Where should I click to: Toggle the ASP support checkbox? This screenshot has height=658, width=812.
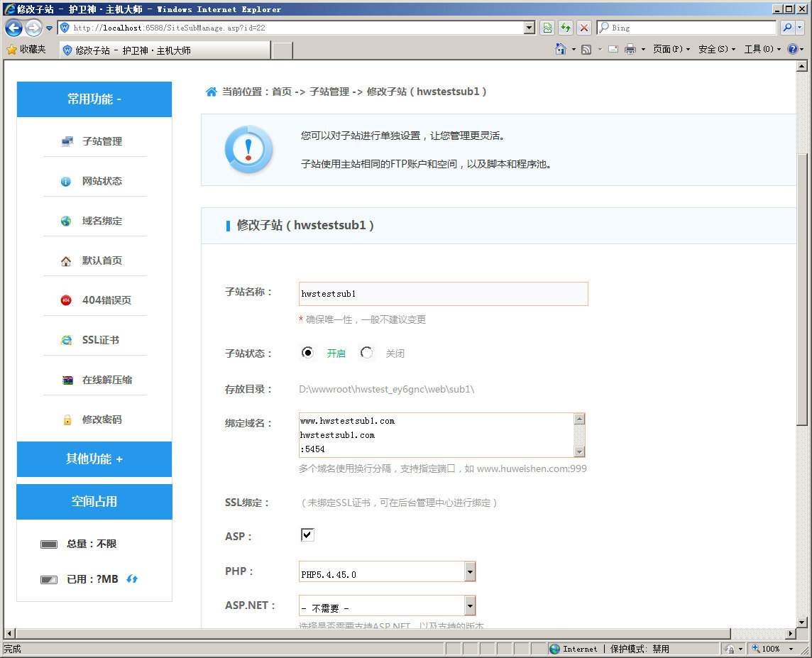[x=307, y=535]
